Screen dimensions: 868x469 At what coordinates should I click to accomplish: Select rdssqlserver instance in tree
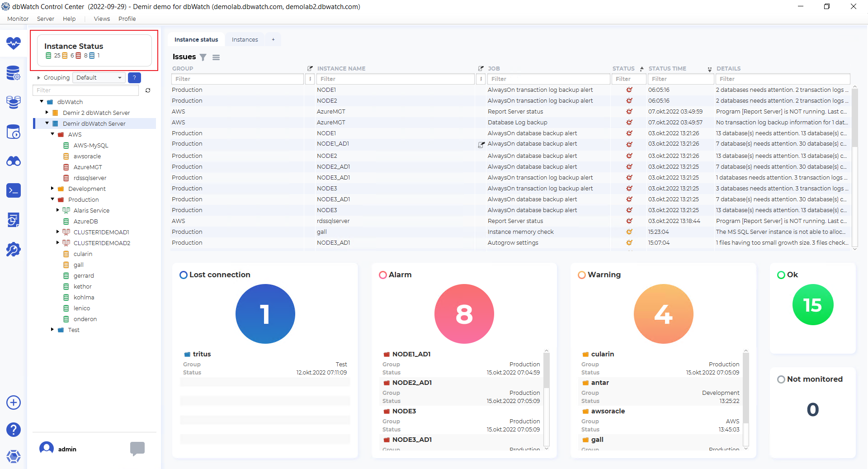pos(90,178)
